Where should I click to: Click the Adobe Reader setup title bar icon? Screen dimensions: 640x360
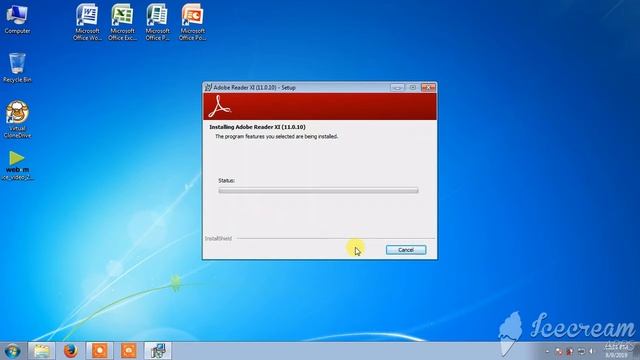pyautogui.click(x=208, y=87)
